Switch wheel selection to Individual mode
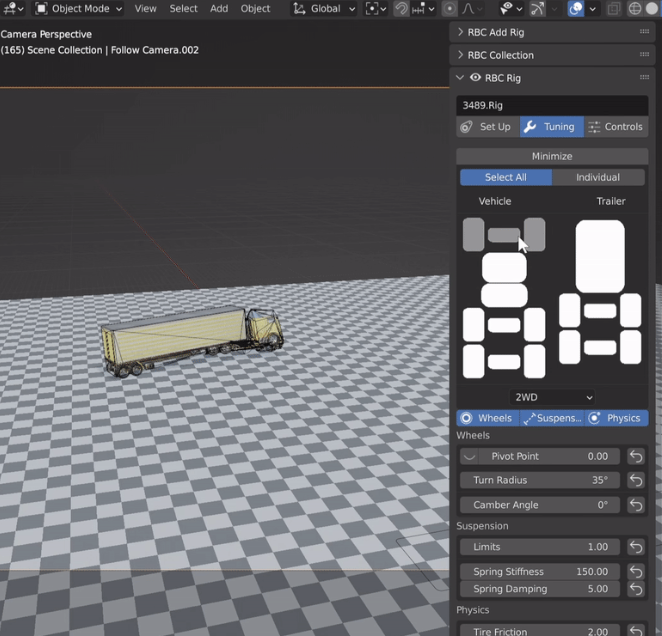 (x=598, y=177)
